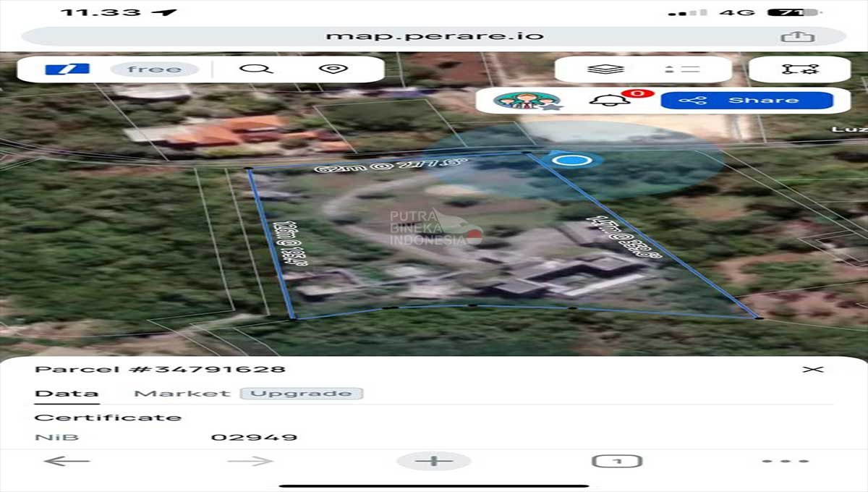Tap the free plan badge
868x492 pixels.
154,69
